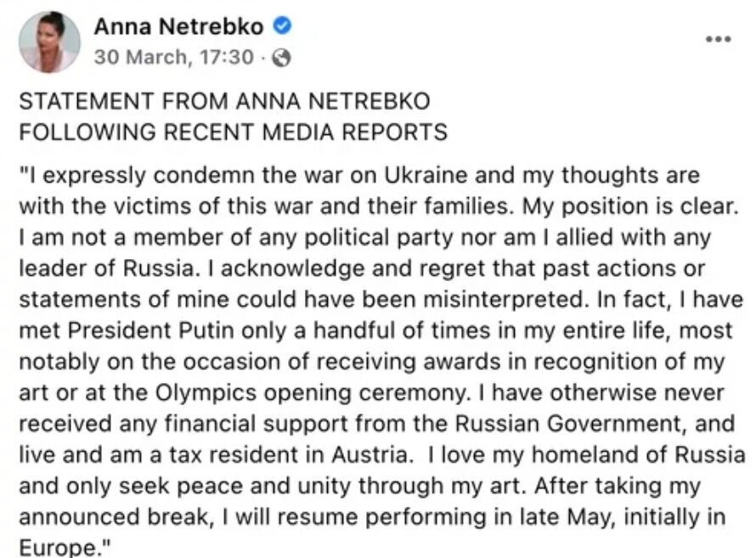This screenshot has height=558, width=756.
Task: Click the word Olympics in the statement
Action: coord(206,393)
